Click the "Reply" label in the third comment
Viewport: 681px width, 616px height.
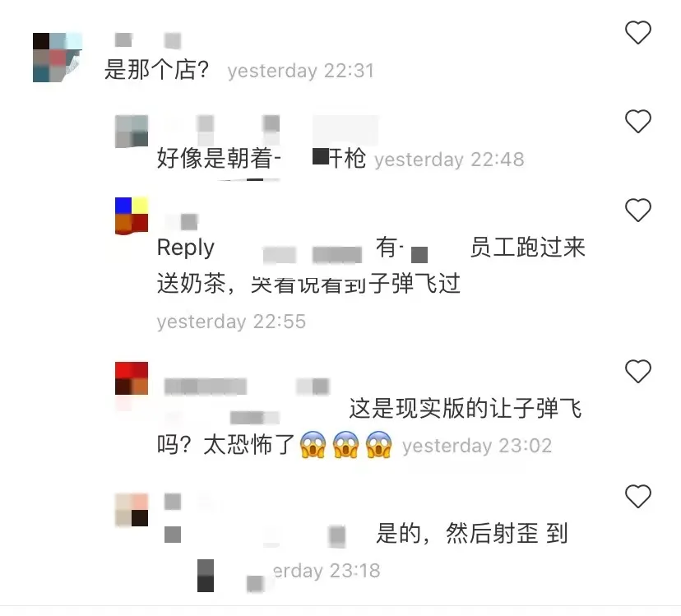coord(185,248)
